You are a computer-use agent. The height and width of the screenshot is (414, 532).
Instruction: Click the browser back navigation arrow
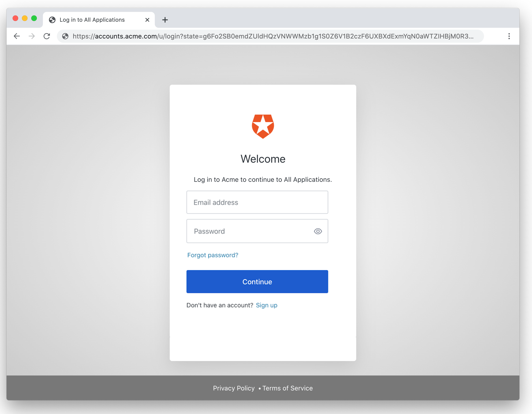tap(16, 36)
